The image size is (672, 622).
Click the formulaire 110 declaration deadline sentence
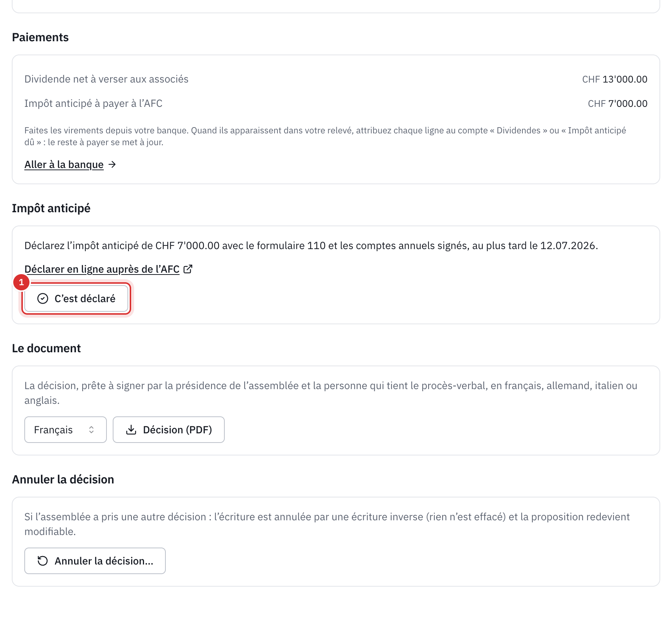tap(311, 246)
